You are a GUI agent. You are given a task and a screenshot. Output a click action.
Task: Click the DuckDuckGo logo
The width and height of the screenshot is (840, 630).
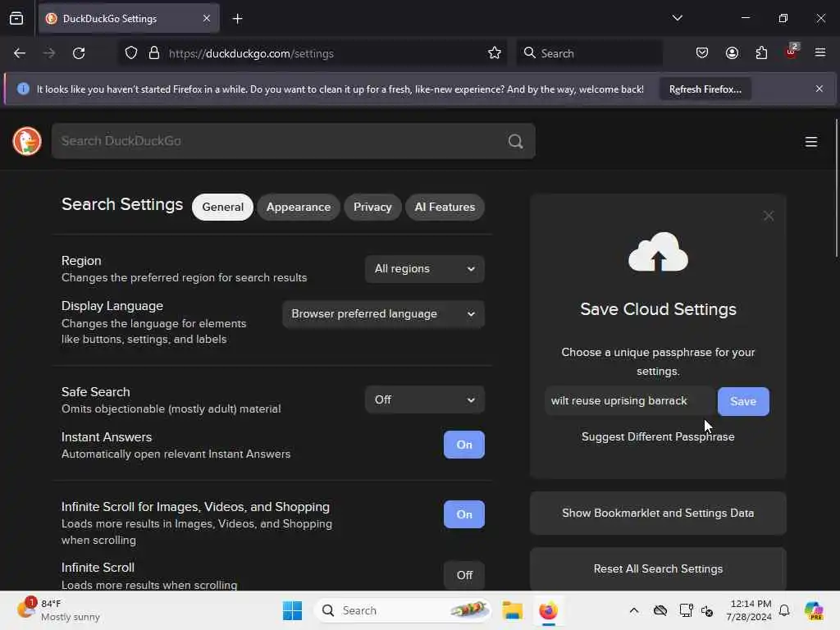point(27,141)
